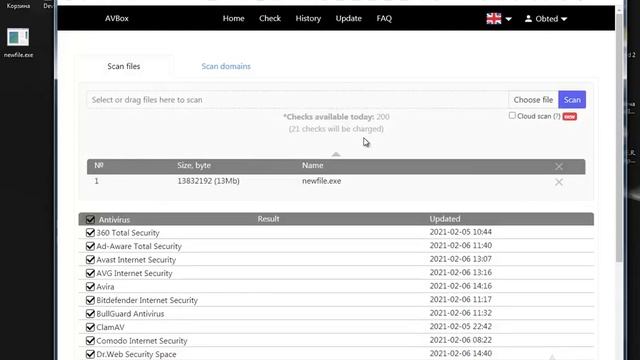This screenshot has width=640, height=360.
Task: Click the AVBox brand link
Action: tap(117, 18)
